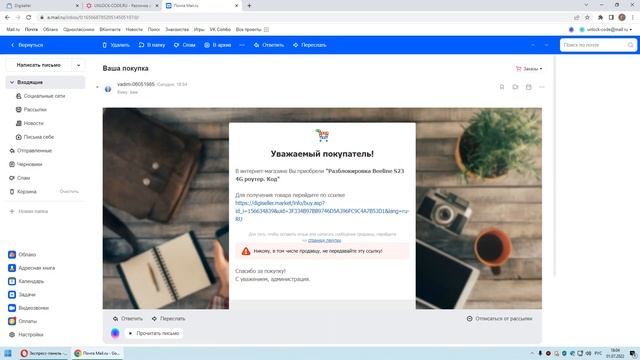Mark the email as Спам
Image resolution: width=640 pixels, height=360 pixels.
[185, 45]
